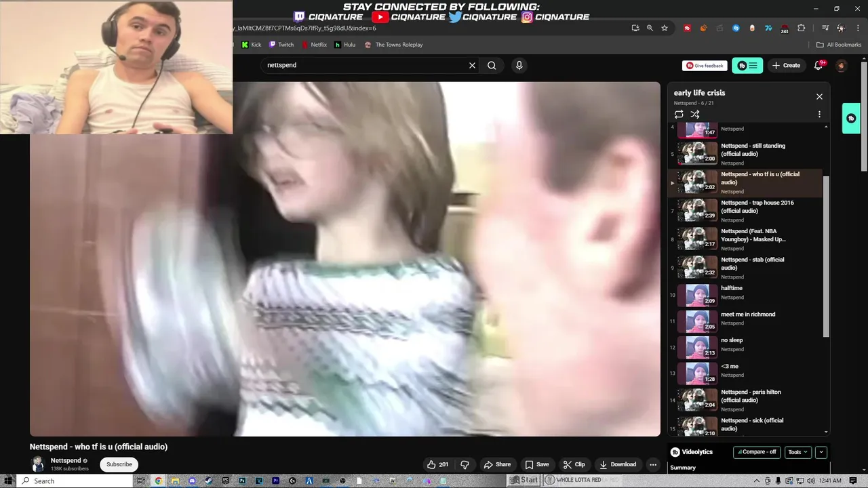This screenshot has width=868, height=488.
Task: Bookmark this page with star icon
Action: pyautogui.click(x=665, y=28)
